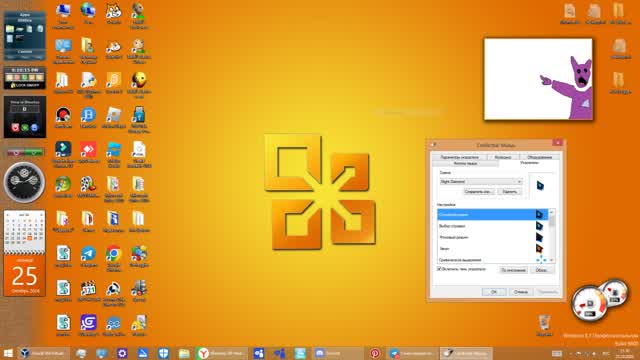Select 'Основной режим' pointer row
Image resolution: width=640 pixels, height=360 pixels.
coord(493,214)
